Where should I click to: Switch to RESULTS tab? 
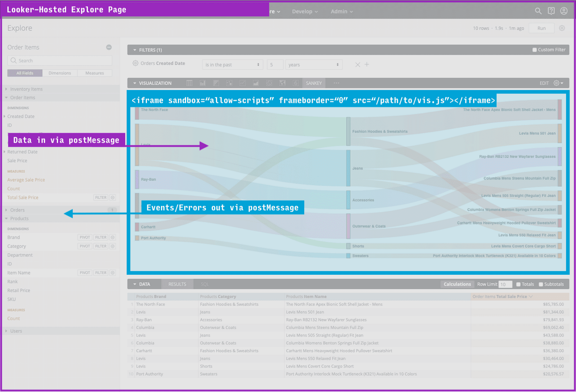(177, 284)
